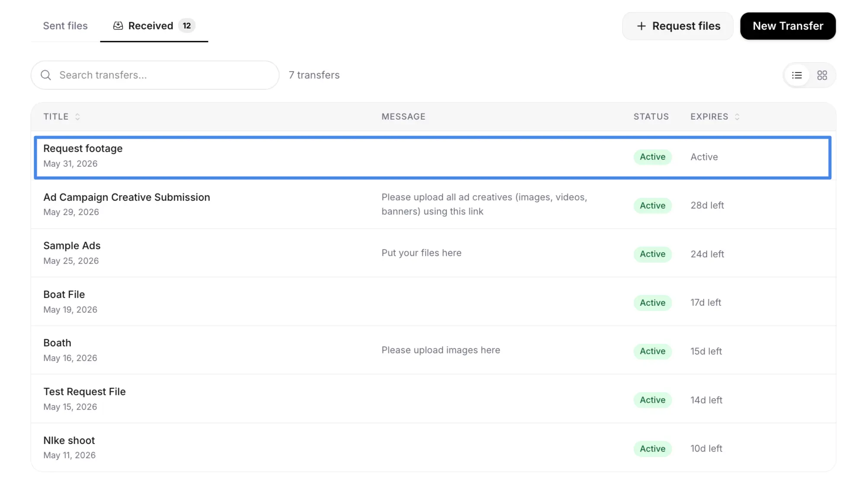Click the Active badge on NIke shoot row
This screenshot has height=495, width=868.
click(652, 449)
